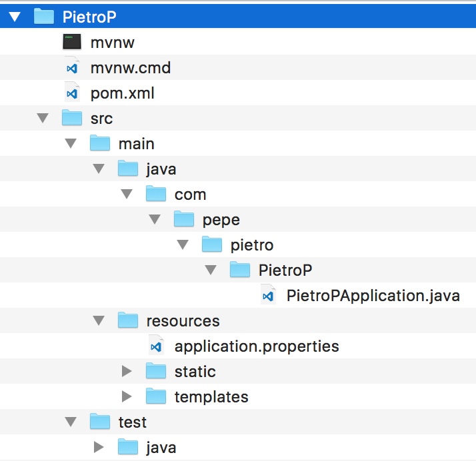476x461 pixels.
Task: Expand the java folder under test
Action: click(x=99, y=448)
